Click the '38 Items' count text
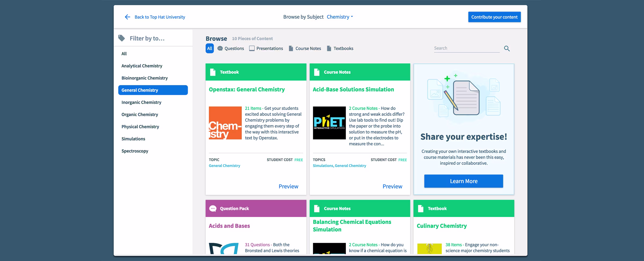644x261 pixels. (x=453, y=245)
